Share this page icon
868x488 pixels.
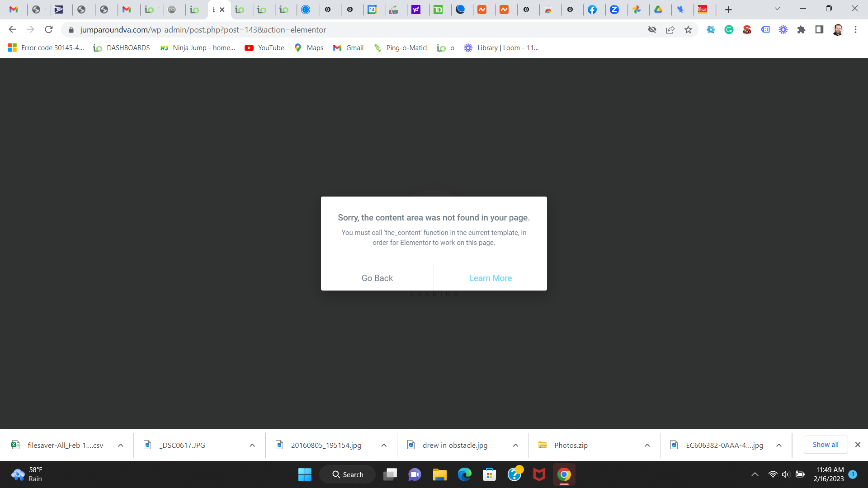click(x=670, y=30)
